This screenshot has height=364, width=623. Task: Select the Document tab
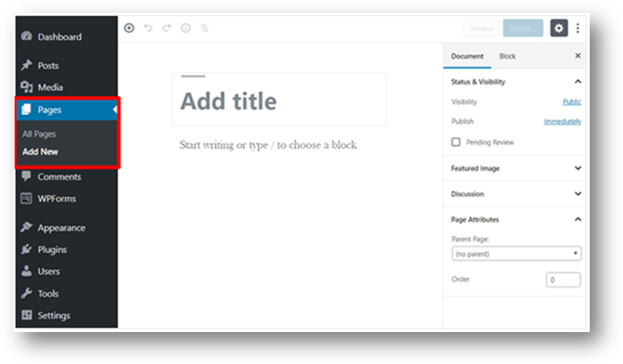(x=467, y=56)
